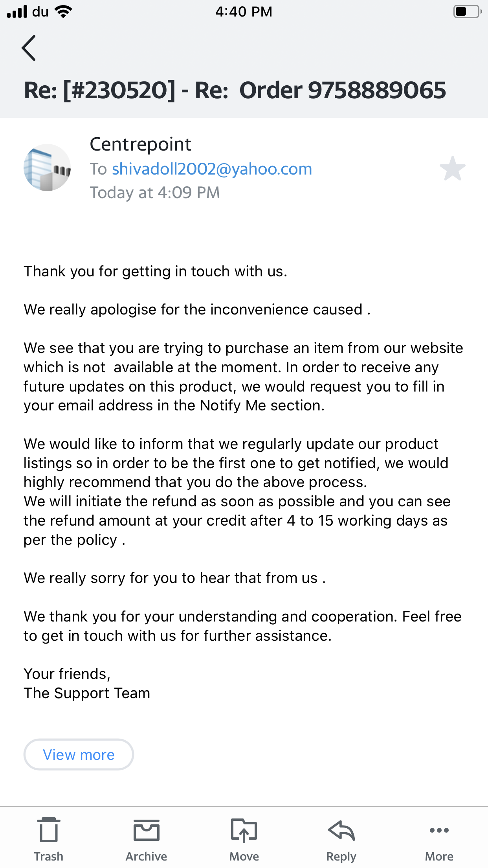Open the Move to folder option

[x=244, y=838]
